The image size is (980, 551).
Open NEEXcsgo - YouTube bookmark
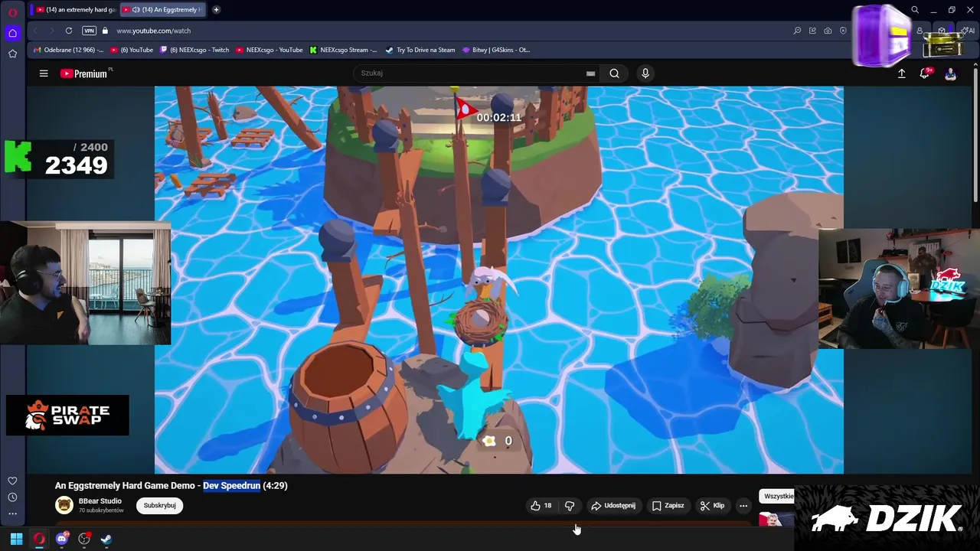(269, 50)
